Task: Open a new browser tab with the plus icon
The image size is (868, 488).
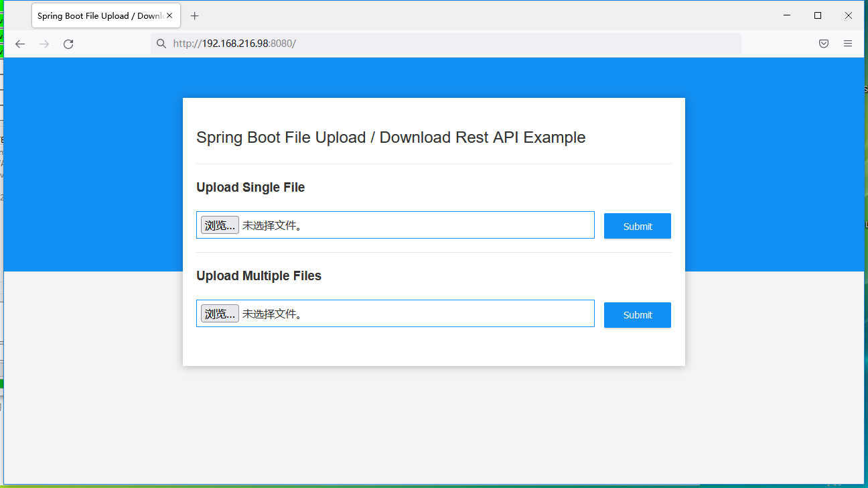Action: point(194,15)
